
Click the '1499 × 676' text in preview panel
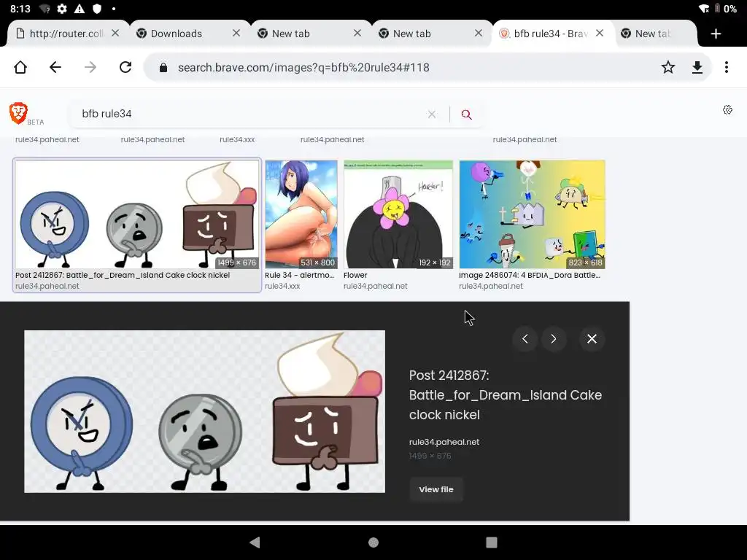coord(430,456)
